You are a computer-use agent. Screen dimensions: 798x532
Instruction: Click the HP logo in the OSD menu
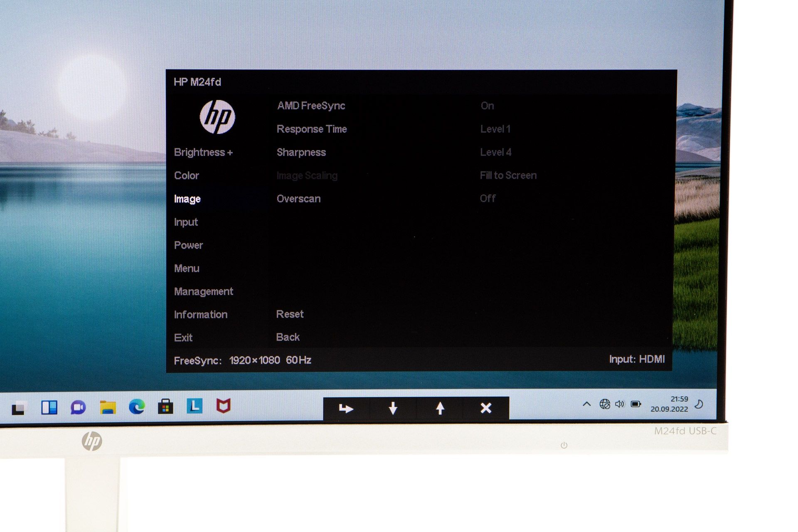(217, 117)
